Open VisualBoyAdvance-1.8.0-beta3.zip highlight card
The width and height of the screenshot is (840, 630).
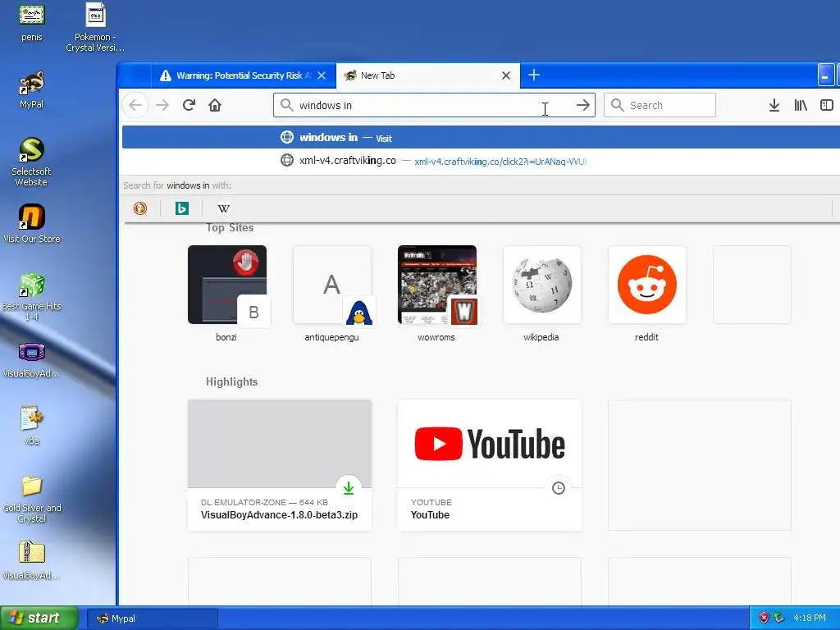[x=280, y=465]
